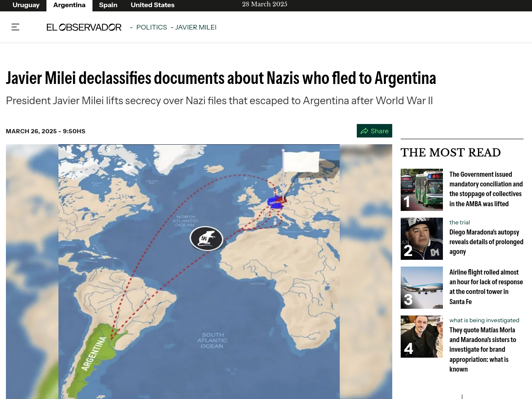Click the Share button
Screen dimensions: 532x399
coord(375,131)
